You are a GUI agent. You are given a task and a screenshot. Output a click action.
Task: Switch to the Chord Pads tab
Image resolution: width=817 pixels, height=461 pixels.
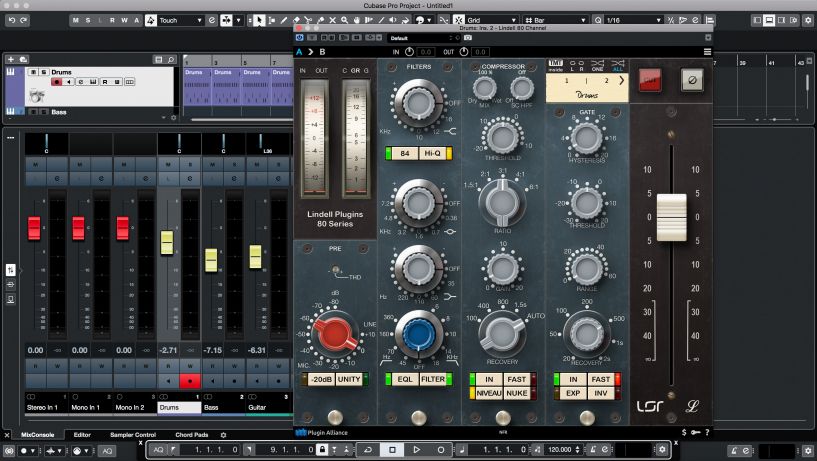(x=192, y=434)
